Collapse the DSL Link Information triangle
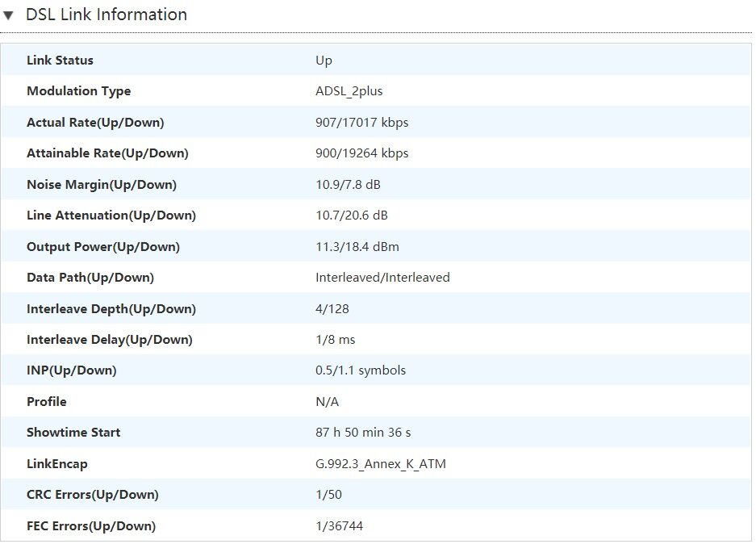The image size is (756, 544). 9,15
